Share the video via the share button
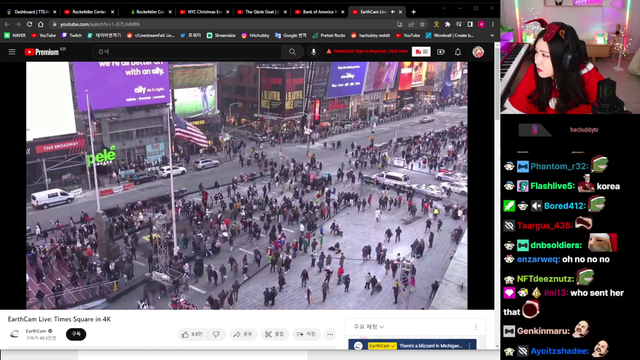 [x=243, y=334]
